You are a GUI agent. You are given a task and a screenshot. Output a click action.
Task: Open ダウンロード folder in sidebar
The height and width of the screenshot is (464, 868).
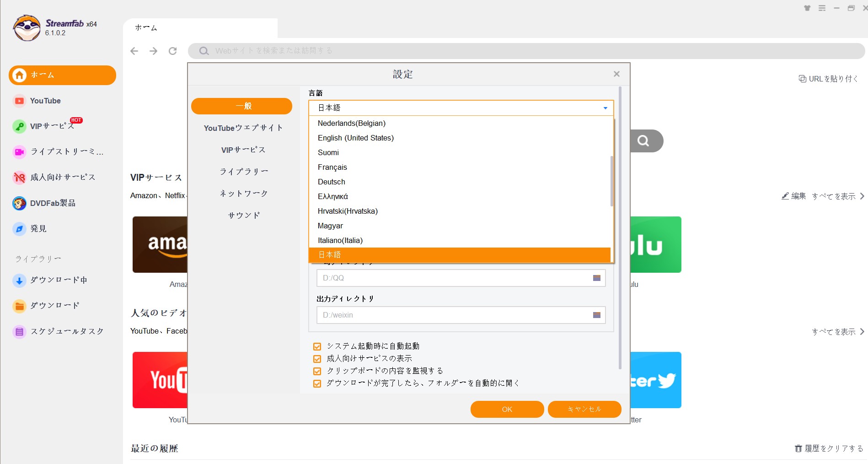tap(46, 306)
